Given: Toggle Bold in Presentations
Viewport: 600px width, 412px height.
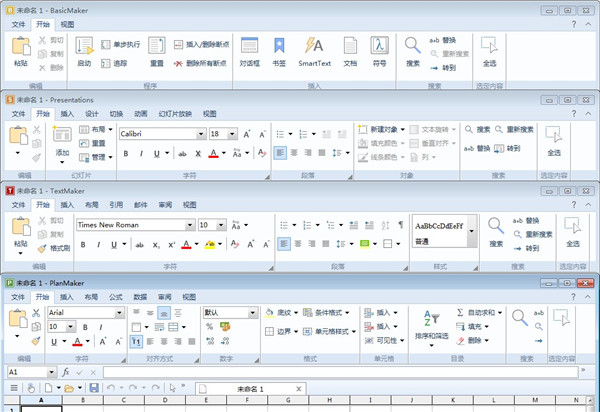Looking at the screenshot, I should tap(126, 154).
